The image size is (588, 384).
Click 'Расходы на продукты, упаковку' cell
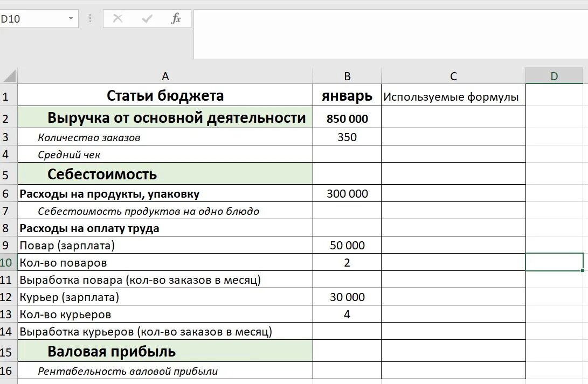tap(165, 193)
